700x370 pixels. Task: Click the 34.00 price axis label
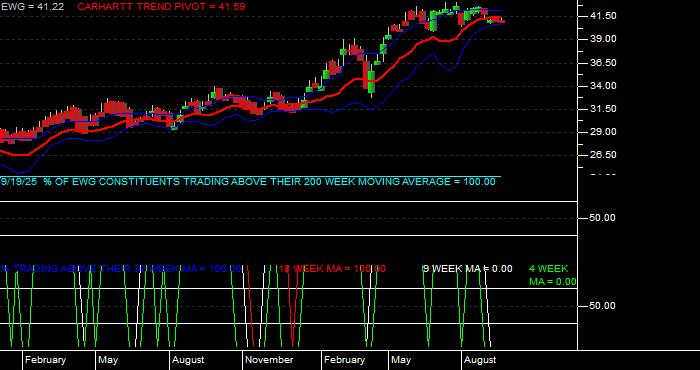pos(604,86)
